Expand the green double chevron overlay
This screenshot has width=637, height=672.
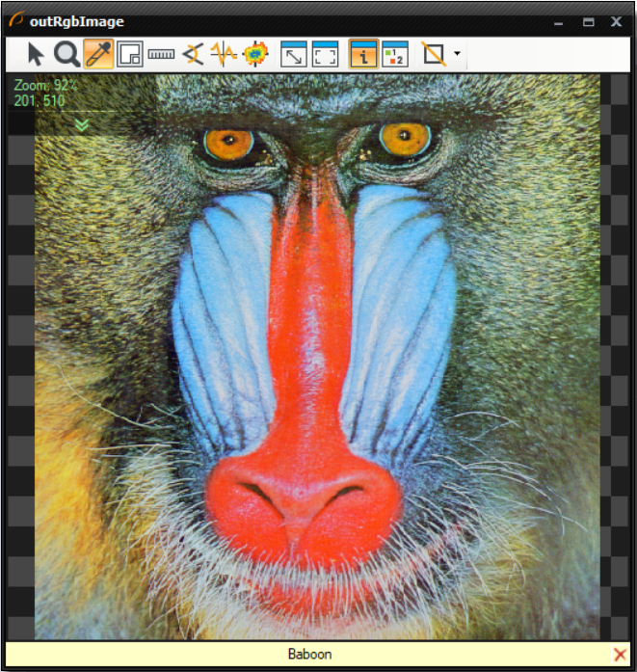point(82,125)
